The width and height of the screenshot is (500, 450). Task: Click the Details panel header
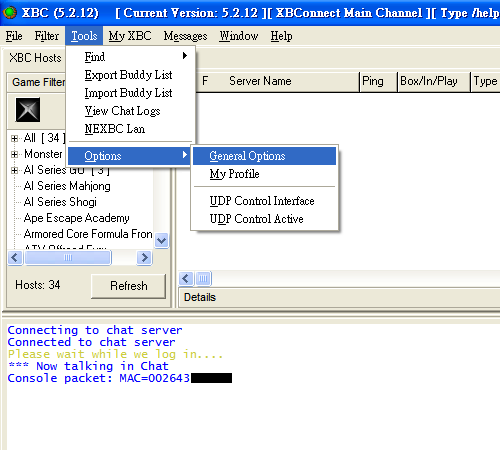pyautogui.click(x=200, y=297)
